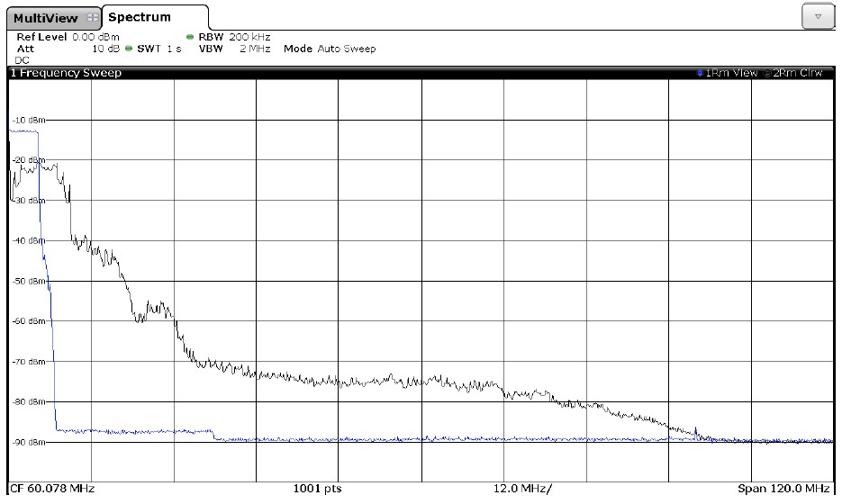Viewport: 842px width, 504px height.
Task: Click the Mode Auto Sweep field
Action: pyautogui.click(x=330, y=49)
